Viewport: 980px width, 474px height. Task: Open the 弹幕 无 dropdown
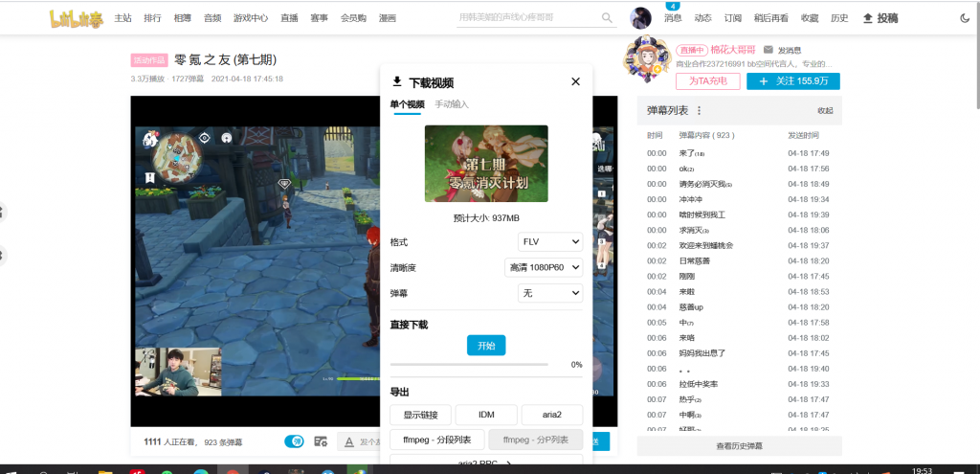(550, 293)
